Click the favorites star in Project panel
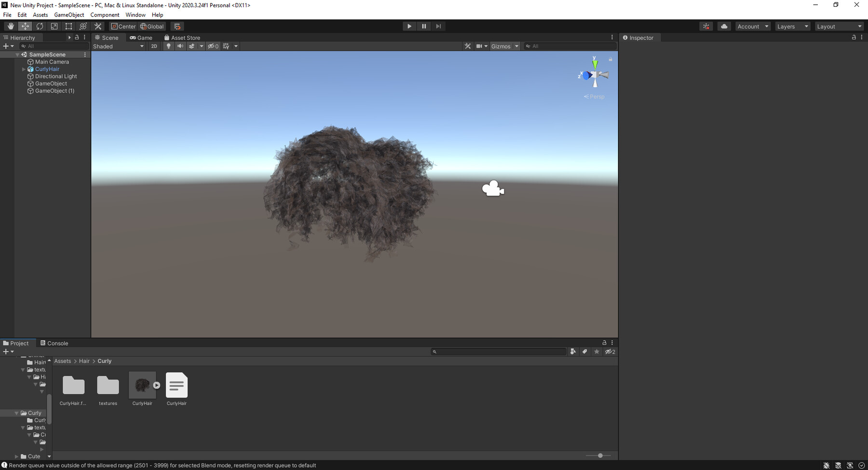The image size is (868, 470). pyautogui.click(x=597, y=352)
